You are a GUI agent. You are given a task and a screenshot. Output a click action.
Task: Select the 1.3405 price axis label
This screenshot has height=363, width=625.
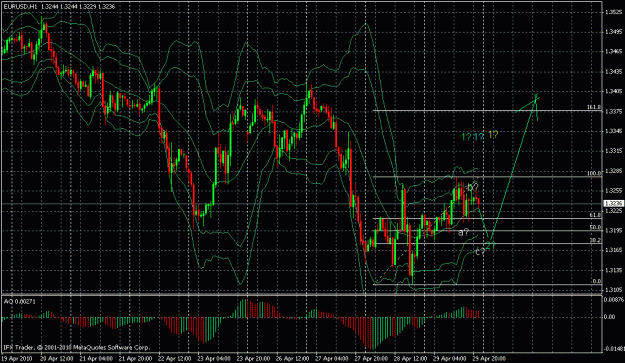click(x=613, y=91)
